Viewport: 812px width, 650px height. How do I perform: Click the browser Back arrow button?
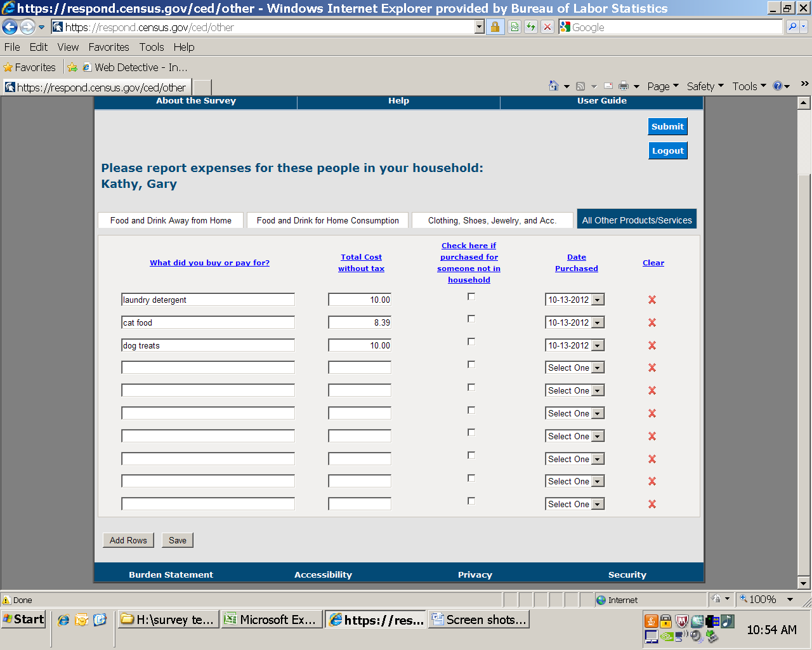click(x=10, y=27)
